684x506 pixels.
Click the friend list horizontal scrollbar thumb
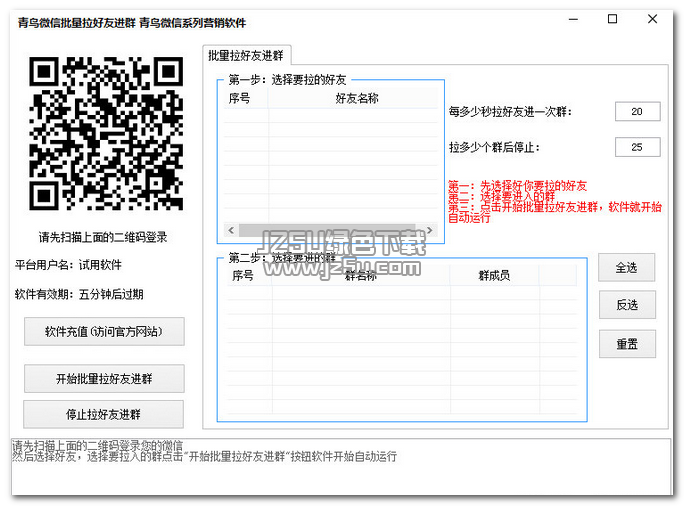point(327,230)
